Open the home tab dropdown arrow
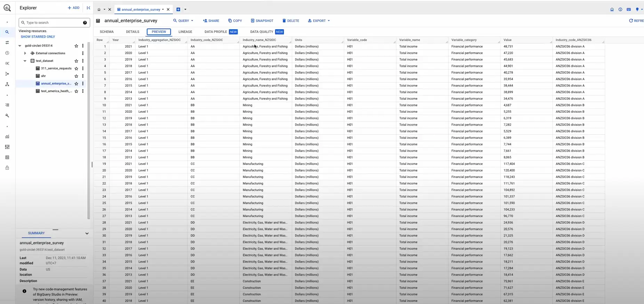644x304 pixels. [104, 9]
